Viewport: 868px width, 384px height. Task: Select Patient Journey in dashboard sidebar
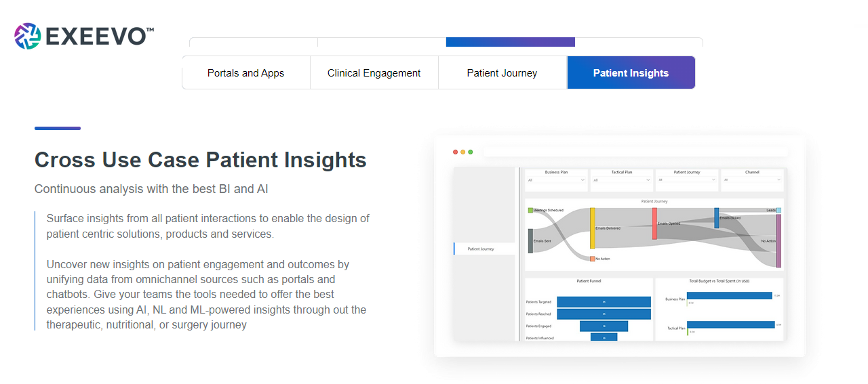coord(484,249)
